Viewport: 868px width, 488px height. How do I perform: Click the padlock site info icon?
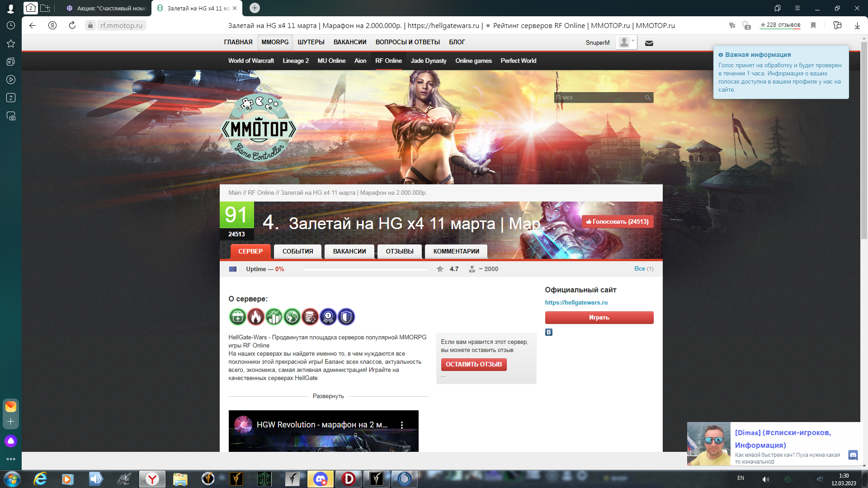point(90,25)
